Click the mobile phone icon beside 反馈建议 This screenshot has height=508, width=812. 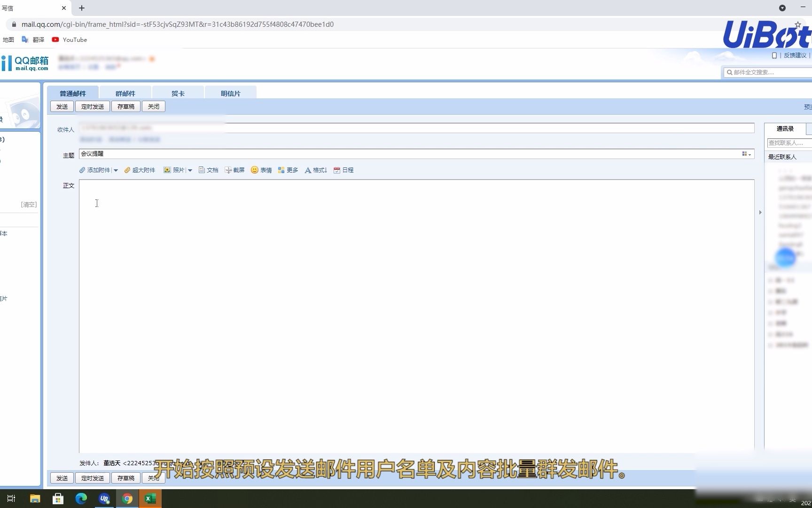[774, 56]
